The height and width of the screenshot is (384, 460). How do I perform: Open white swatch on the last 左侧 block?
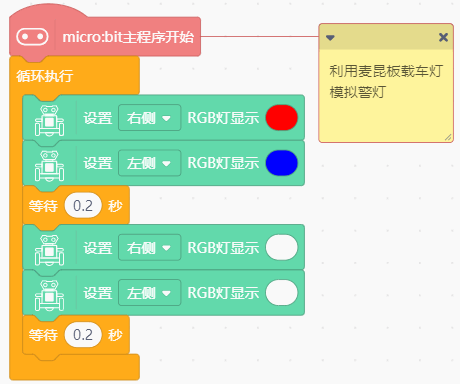(x=282, y=293)
